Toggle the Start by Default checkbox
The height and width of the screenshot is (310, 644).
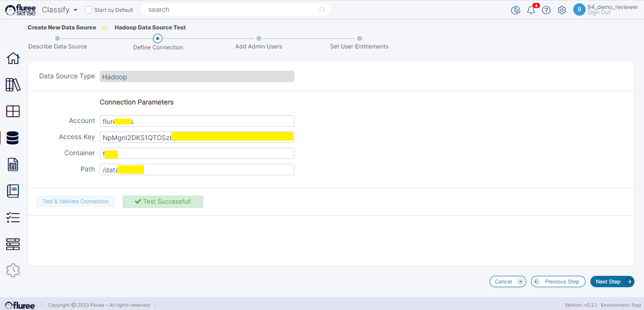coord(88,10)
